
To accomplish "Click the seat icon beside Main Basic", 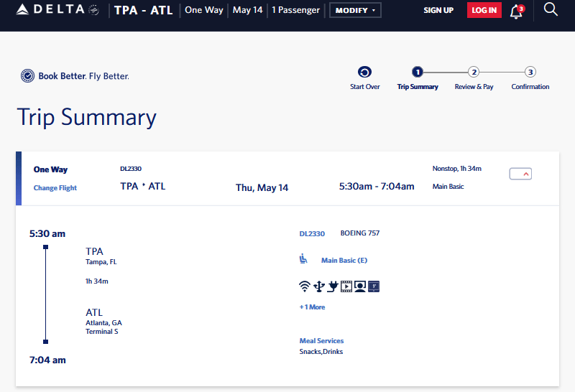I will point(304,260).
